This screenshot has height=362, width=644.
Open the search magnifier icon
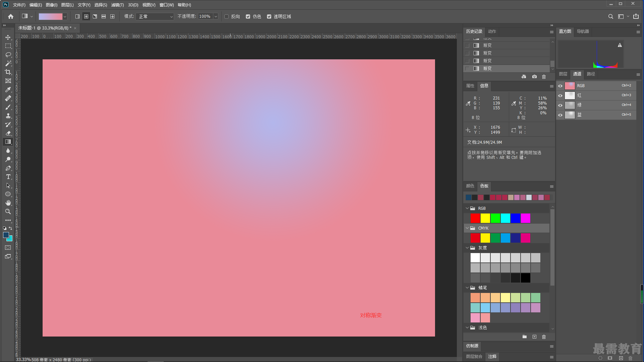pos(611,16)
